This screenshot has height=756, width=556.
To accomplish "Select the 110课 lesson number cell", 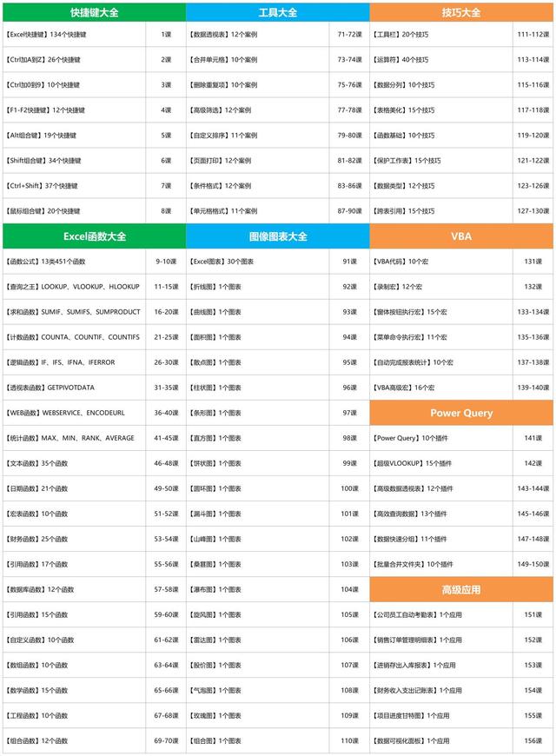I will 349,740.
